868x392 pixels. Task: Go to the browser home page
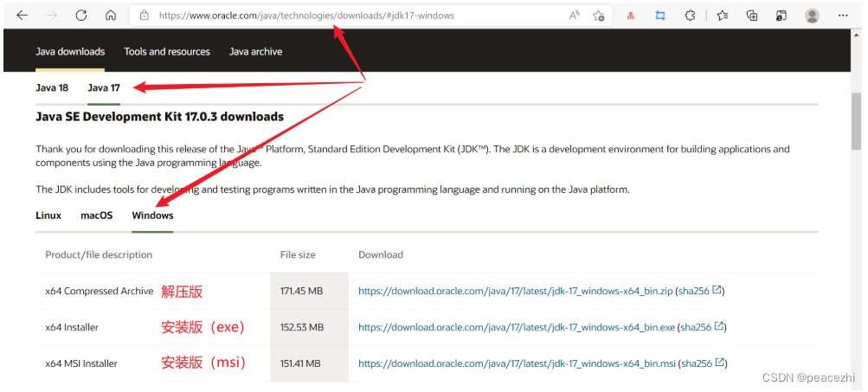(x=111, y=16)
